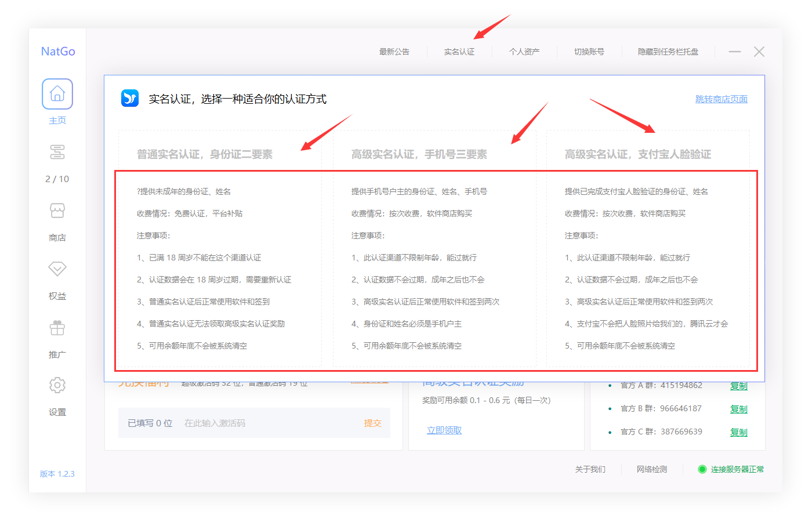The image size is (812, 522).
Task: Copy the 官方 B 群 number
Action: click(x=738, y=409)
